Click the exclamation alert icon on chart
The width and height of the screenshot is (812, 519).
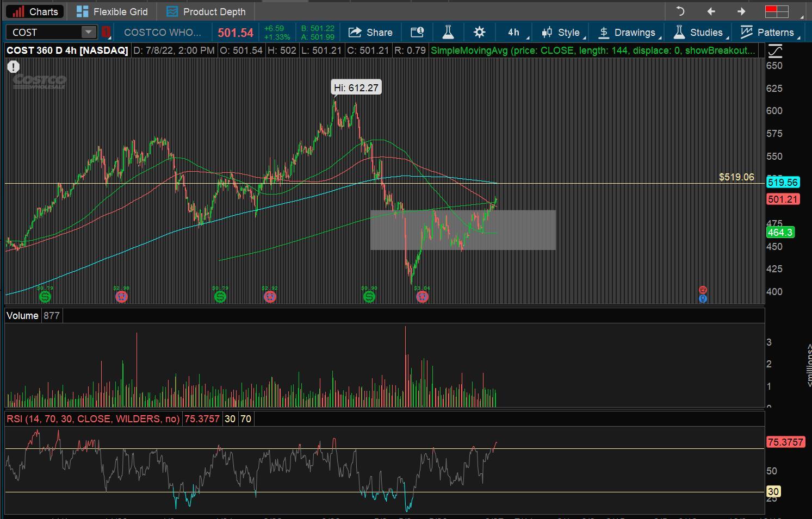[x=13, y=67]
